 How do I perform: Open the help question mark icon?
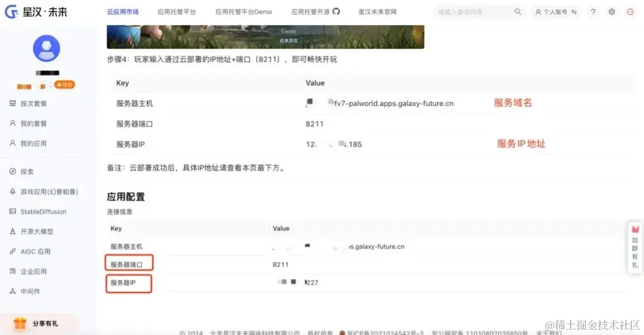click(x=593, y=12)
